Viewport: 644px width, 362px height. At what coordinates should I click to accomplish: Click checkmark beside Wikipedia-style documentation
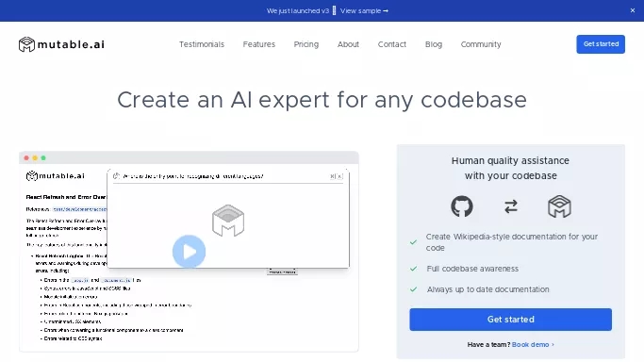click(x=413, y=242)
